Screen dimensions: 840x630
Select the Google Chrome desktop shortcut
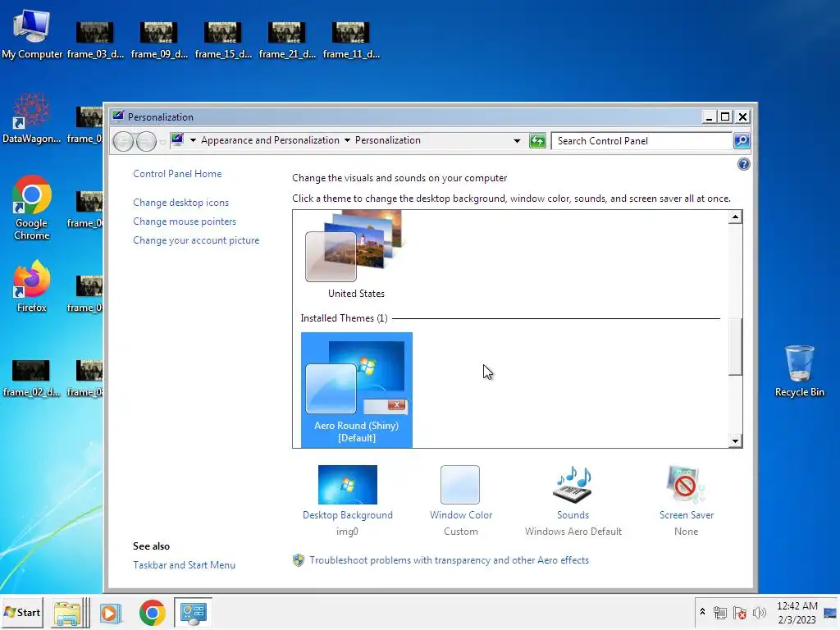(x=32, y=208)
